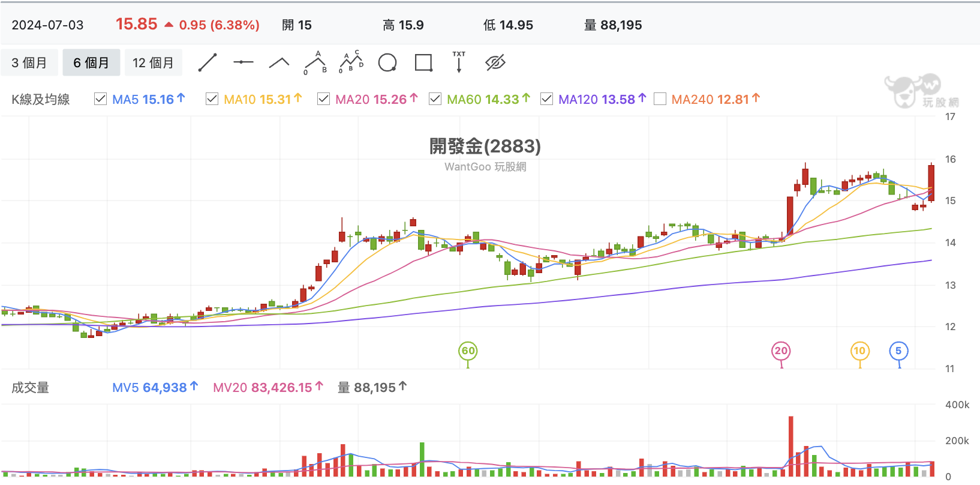This screenshot has height=485, width=980.
Task: Enable the MA240 moving average checkbox
Action: (x=660, y=99)
